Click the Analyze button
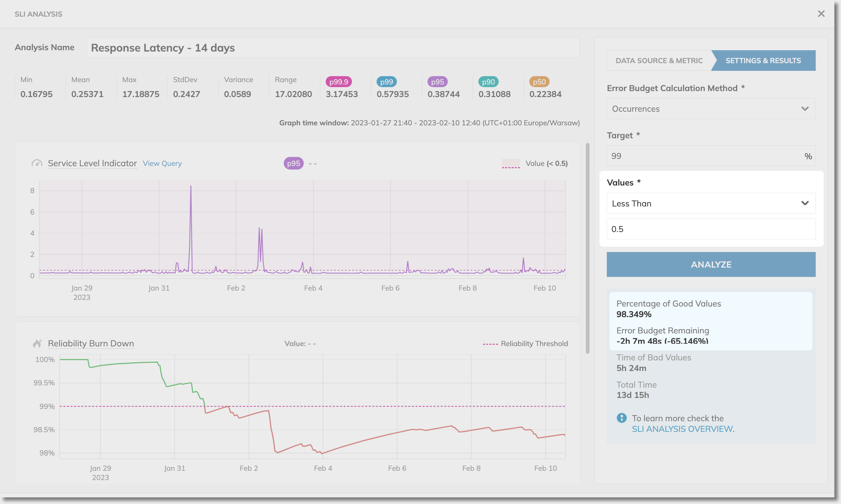 pos(711,264)
